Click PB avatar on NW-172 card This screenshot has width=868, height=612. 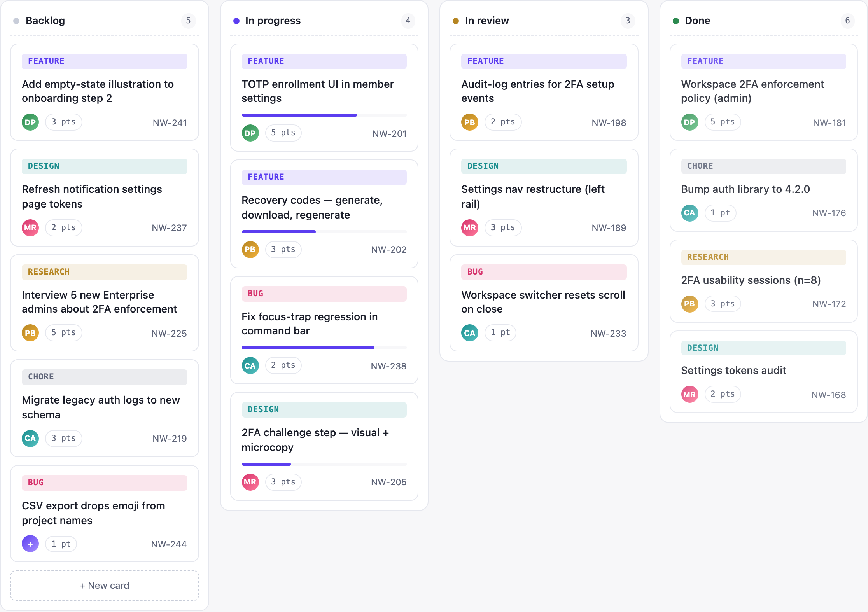pos(689,304)
